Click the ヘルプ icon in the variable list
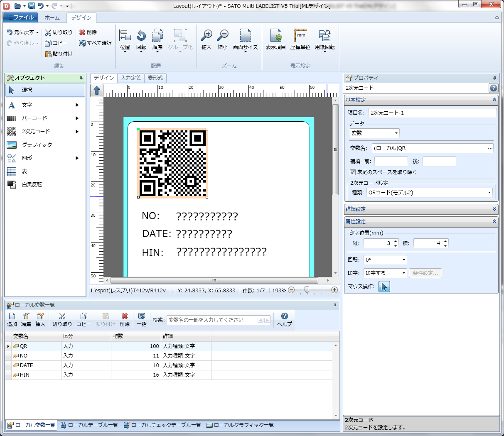The height and width of the screenshot is (436, 504). tap(285, 319)
